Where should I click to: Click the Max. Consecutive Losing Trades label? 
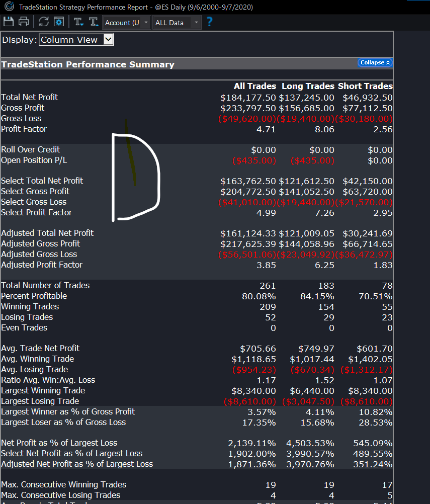[61, 495]
